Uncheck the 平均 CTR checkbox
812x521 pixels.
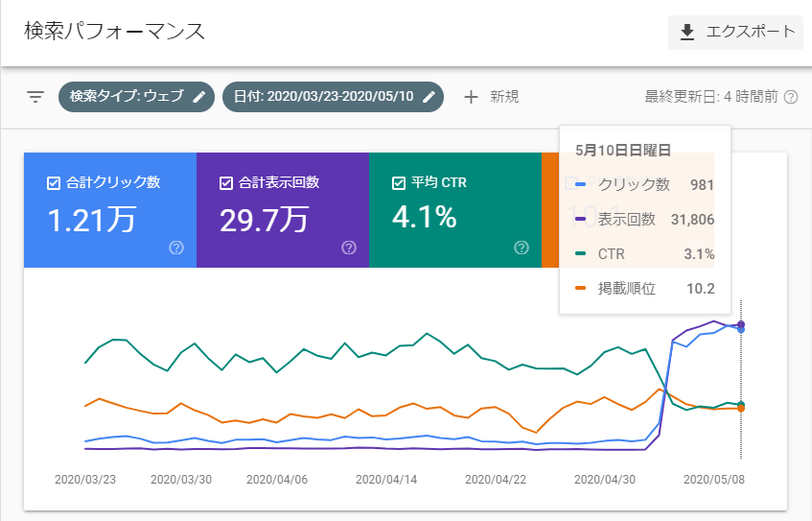(x=398, y=183)
